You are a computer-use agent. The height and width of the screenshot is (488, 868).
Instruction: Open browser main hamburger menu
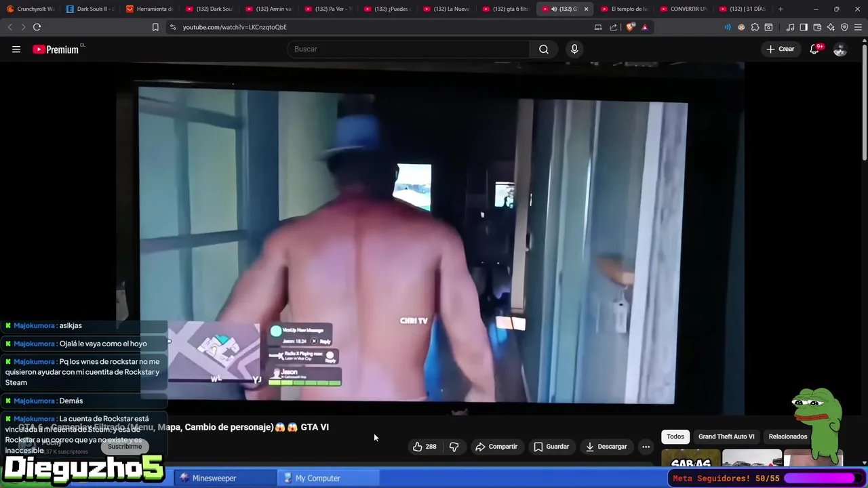pos(859,27)
